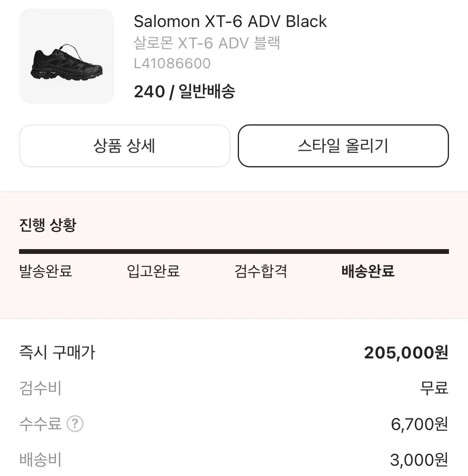
Task: Tap the 검수합격 progress step
Action: 261,271
